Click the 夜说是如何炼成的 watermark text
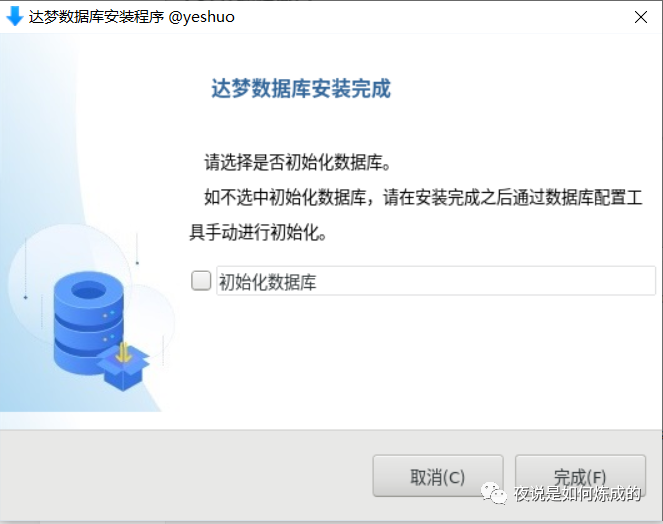 click(578, 494)
